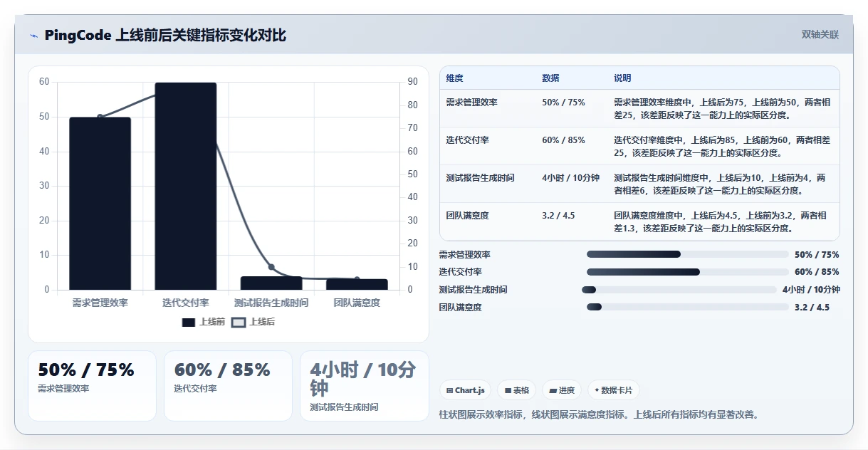Screen dimensions: 868x450
Task: Click x-axis label 团队满意度
Action: [357, 303]
